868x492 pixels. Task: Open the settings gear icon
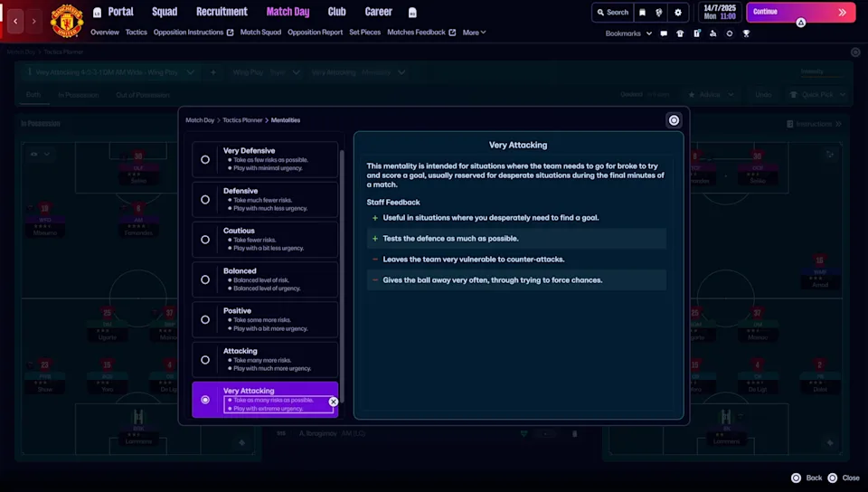point(678,13)
